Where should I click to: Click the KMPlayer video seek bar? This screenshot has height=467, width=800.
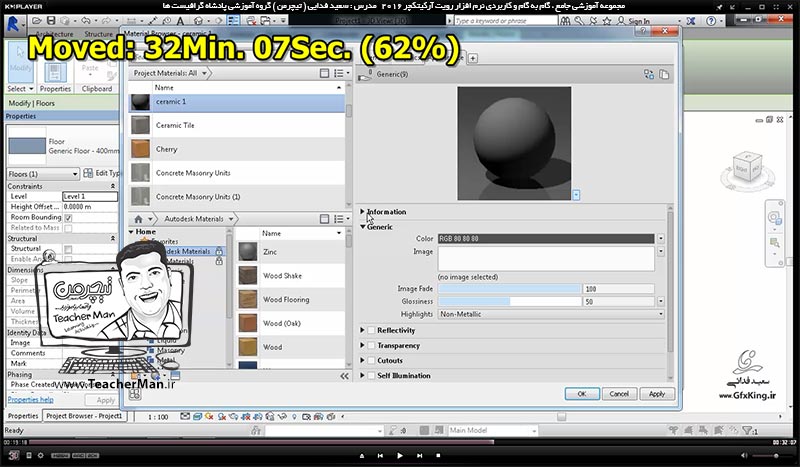pos(400,443)
